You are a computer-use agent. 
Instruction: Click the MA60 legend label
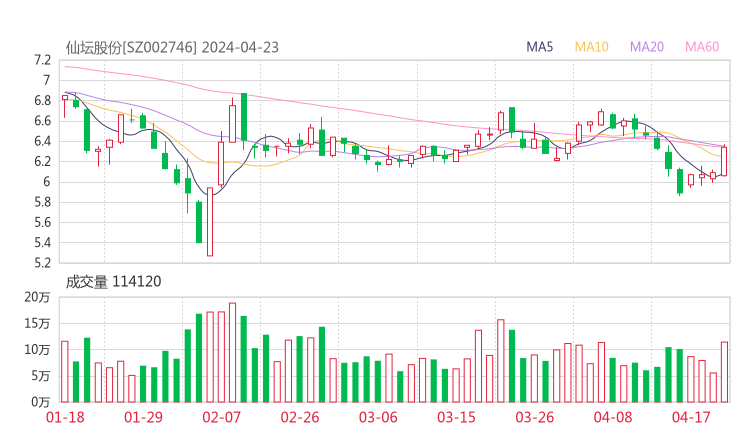click(702, 47)
